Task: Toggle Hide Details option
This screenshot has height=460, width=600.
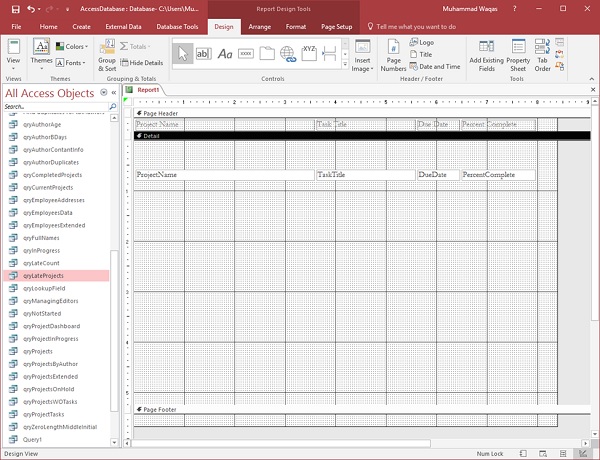Action: click(141, 62)
